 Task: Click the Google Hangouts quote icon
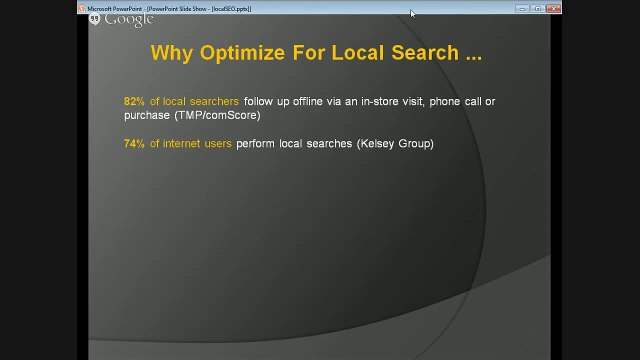(95, 19)
